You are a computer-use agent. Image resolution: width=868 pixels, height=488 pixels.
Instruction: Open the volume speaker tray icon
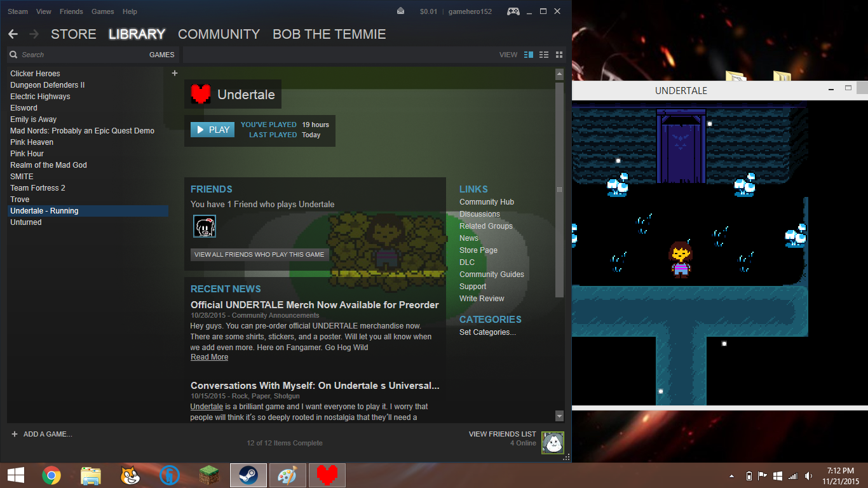pos(808,475)
